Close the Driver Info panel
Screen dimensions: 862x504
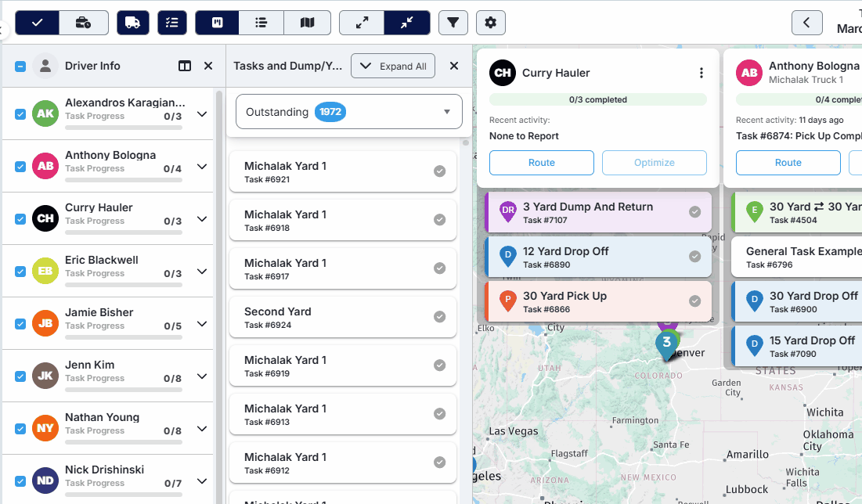pos(208,66)
